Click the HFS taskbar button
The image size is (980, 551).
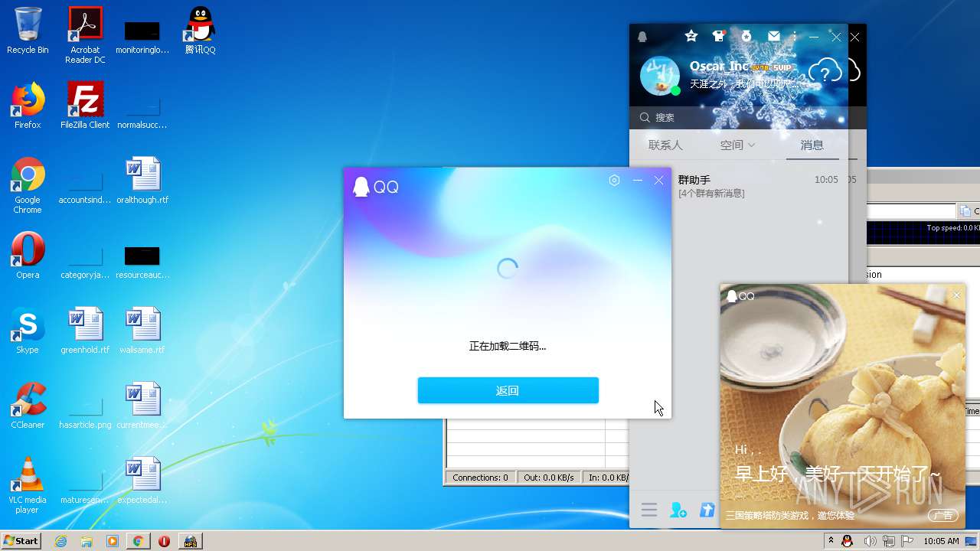(x=190, y=541)
